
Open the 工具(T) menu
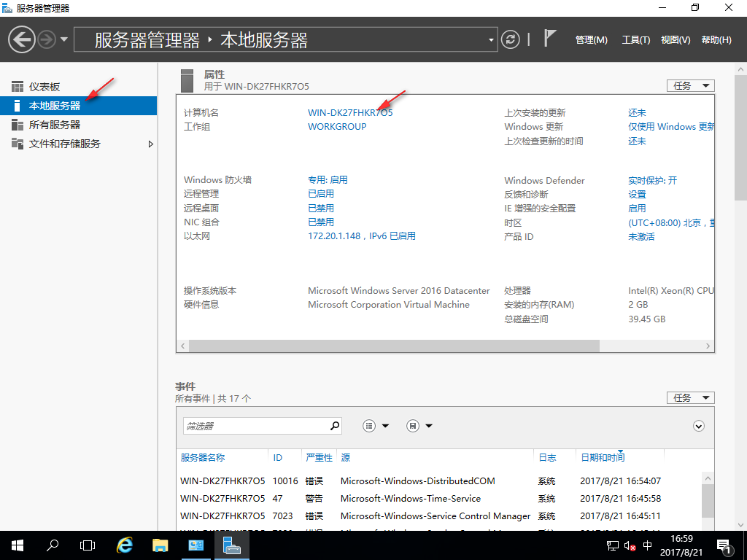click(636, 40)
